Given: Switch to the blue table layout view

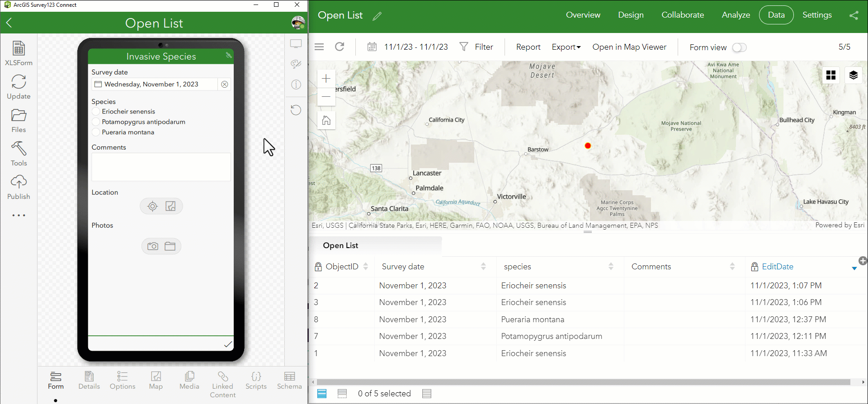Looking at the screenshot, I should click(322, 394).
